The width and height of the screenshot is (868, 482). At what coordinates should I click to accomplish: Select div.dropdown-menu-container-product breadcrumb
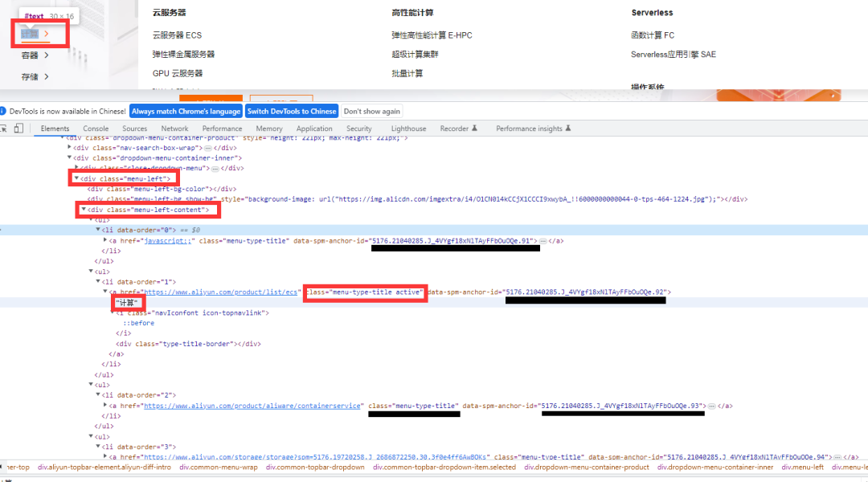[586, 468]
